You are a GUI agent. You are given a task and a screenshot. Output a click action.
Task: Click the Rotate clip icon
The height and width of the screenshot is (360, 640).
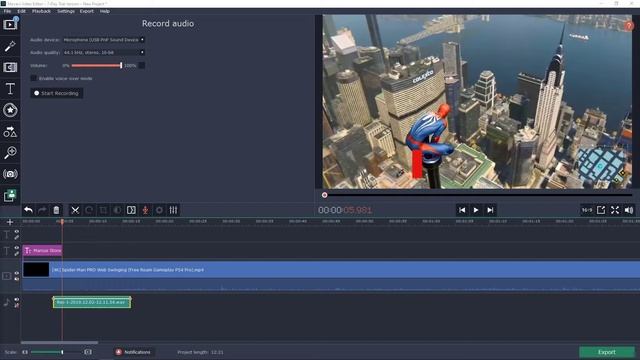point(89,210)
